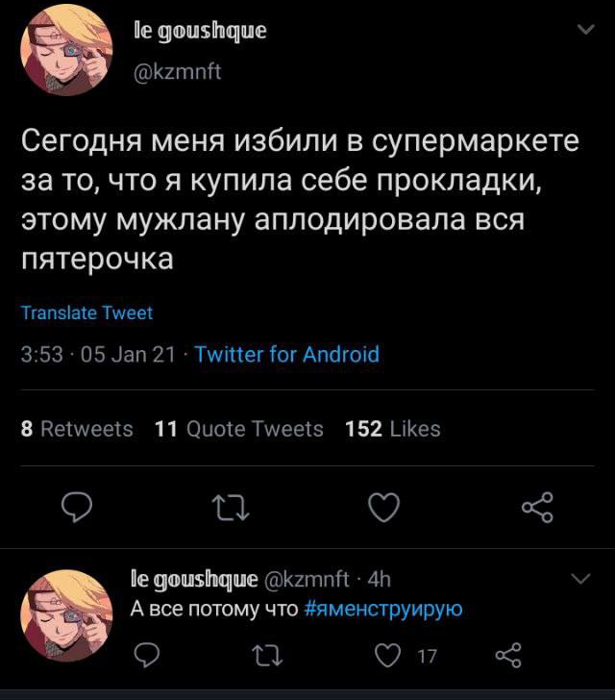Share the main tweet

pyautogui.click(x=535, y=508)
